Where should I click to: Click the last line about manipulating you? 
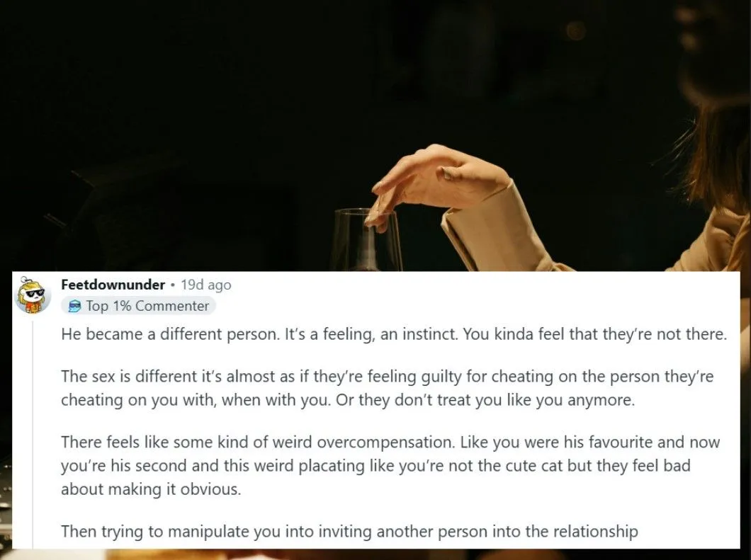click(349, 531)
